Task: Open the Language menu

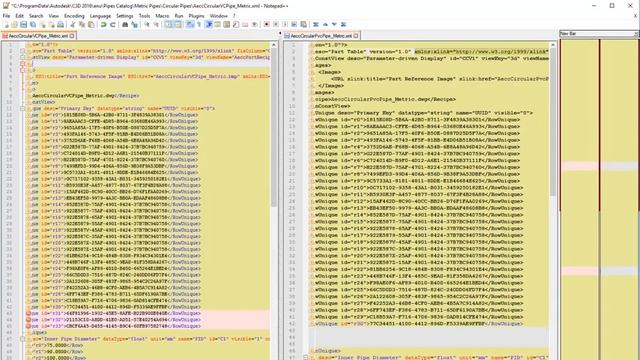Action: coord(100,16)
